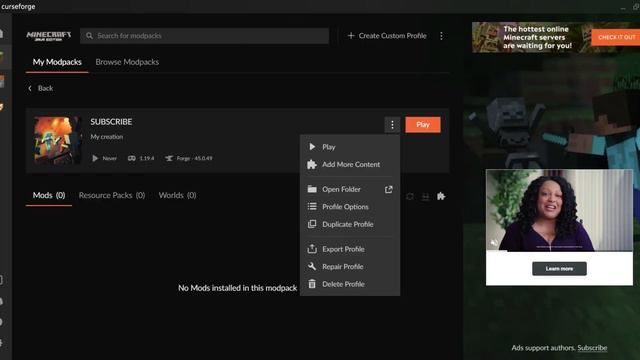This screenshot has height=360, width=640.
Task: Toggle the SUBSCRIBE profile three-dot menu button
Action: [392, 124]
